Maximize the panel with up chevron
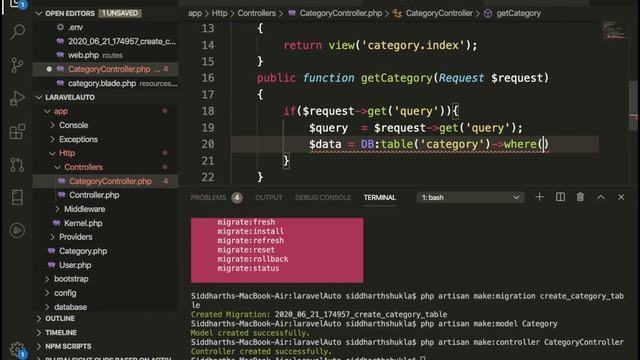Screen dimensions: 640x360 (601, 197)
